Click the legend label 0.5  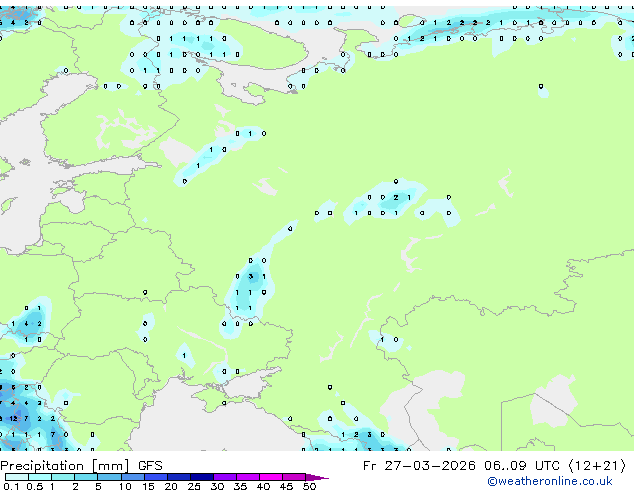[35, 486]
